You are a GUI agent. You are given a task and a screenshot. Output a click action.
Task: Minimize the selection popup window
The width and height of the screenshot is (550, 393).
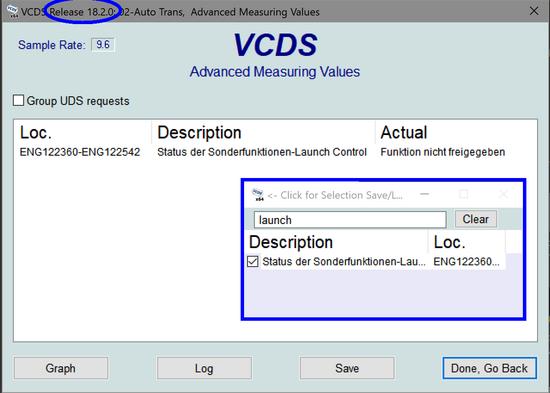[424, 194]
